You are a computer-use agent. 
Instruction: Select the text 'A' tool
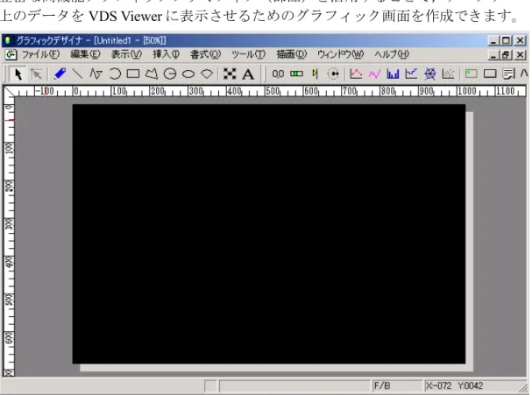point(248,74)
